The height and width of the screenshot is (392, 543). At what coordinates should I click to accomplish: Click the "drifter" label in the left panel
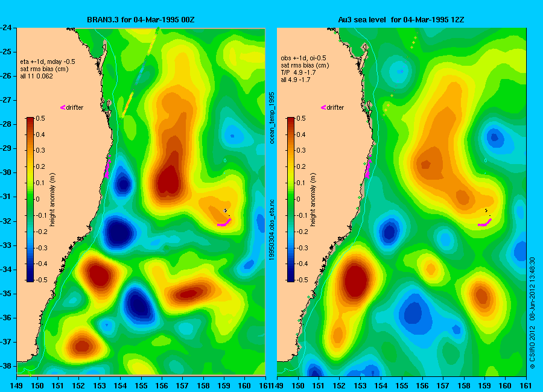coord(75,107)
